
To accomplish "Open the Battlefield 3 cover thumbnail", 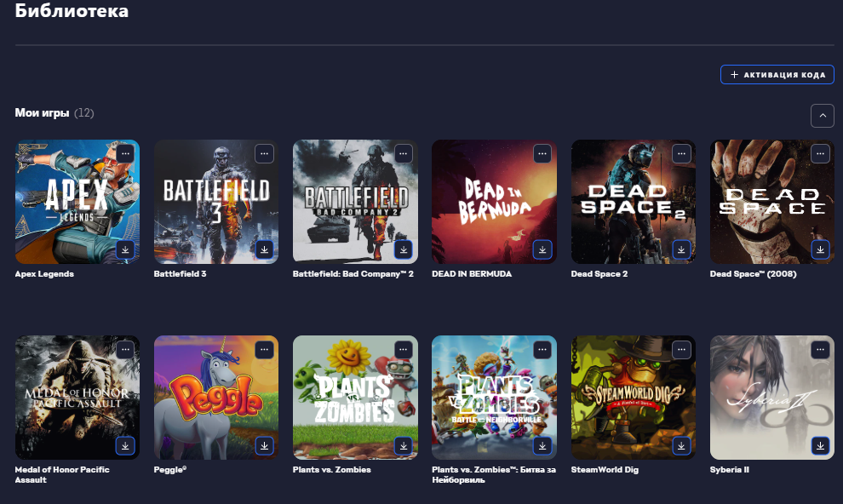I will (216, 202).
